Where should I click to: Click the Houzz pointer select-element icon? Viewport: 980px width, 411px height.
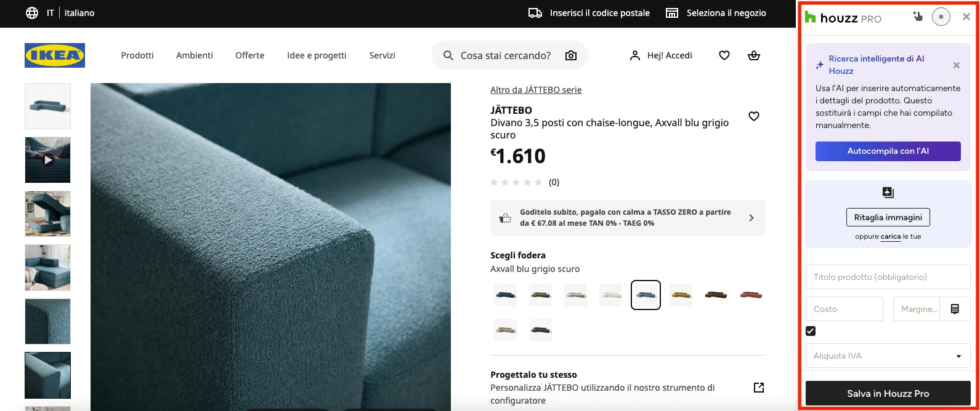tap(918, 17)
